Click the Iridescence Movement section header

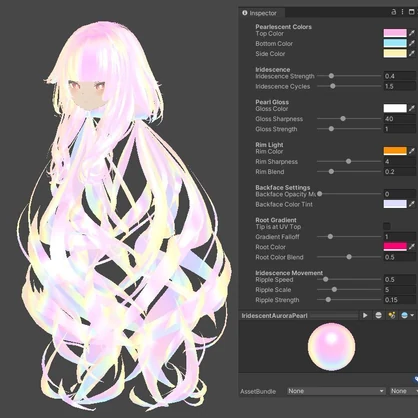pos(289,273)
